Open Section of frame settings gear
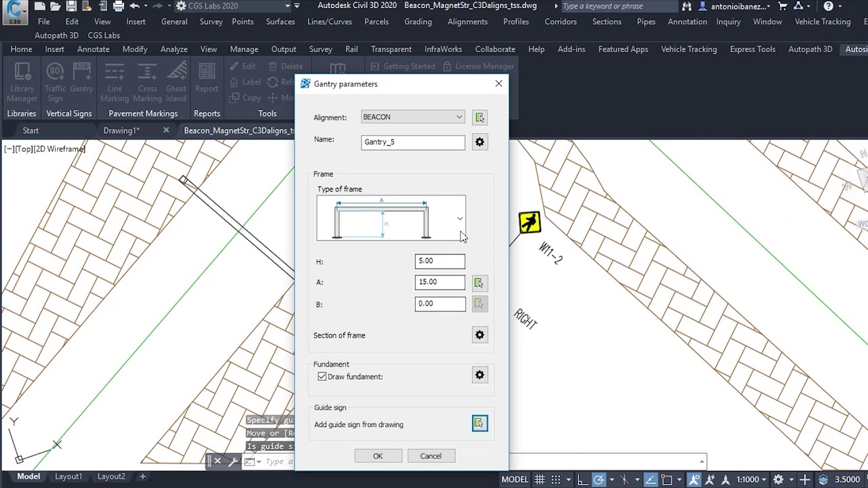Screen dimensions: 868x488 pos(479,335)
